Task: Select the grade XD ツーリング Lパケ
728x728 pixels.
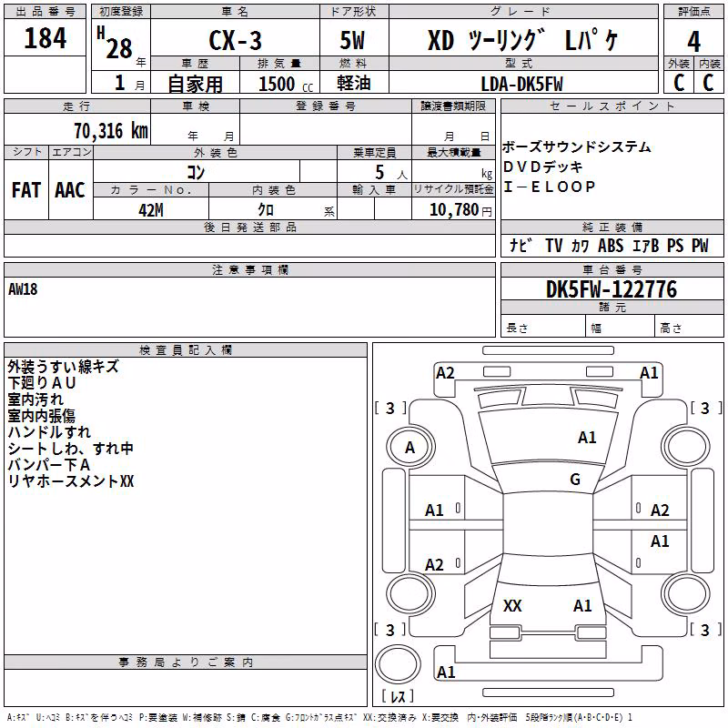Action: pos(522,41)
